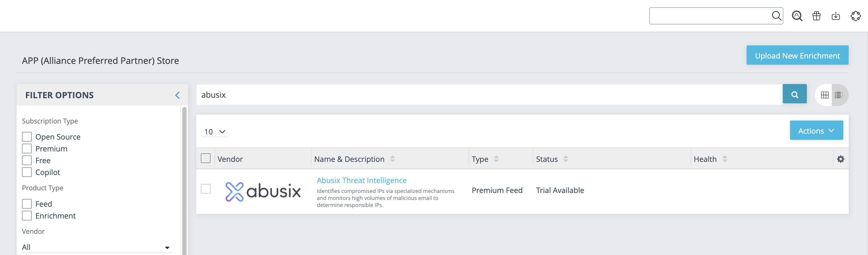Open the Abusix Threat Intelligence link
This screenshot has width=868, height=255.
[x=362, y=180]
